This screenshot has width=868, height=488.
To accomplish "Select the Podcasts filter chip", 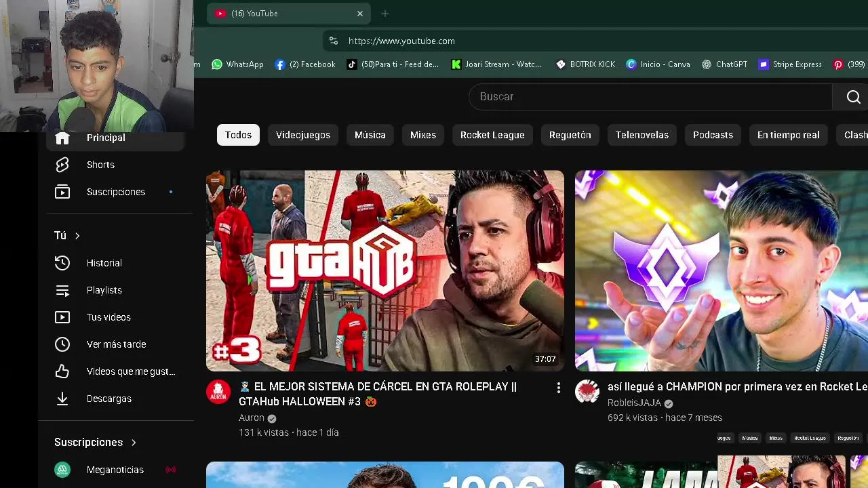I will pyautogui.click(x=713, y=135).
